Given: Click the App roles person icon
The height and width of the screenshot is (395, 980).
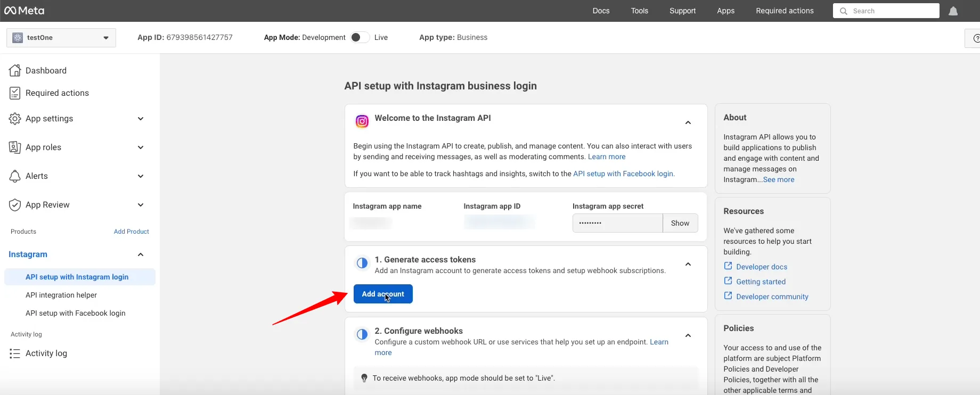Looking at the screenshot, I should [15, 147].
